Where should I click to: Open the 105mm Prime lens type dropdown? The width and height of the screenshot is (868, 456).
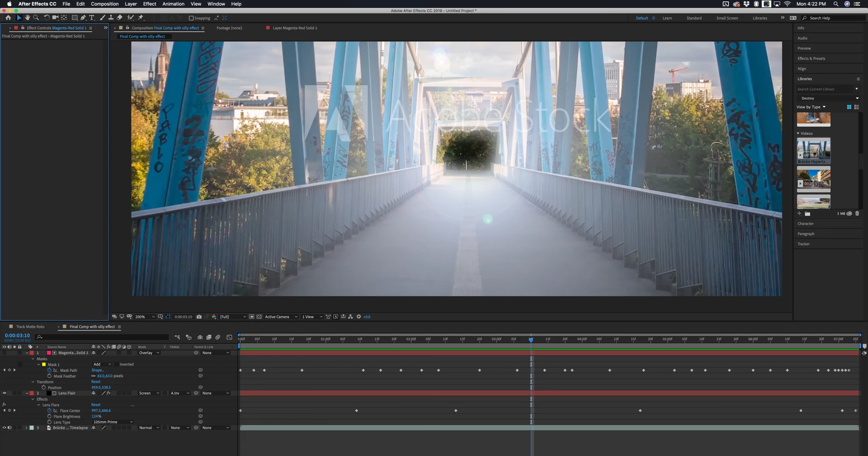pos(113,422)
